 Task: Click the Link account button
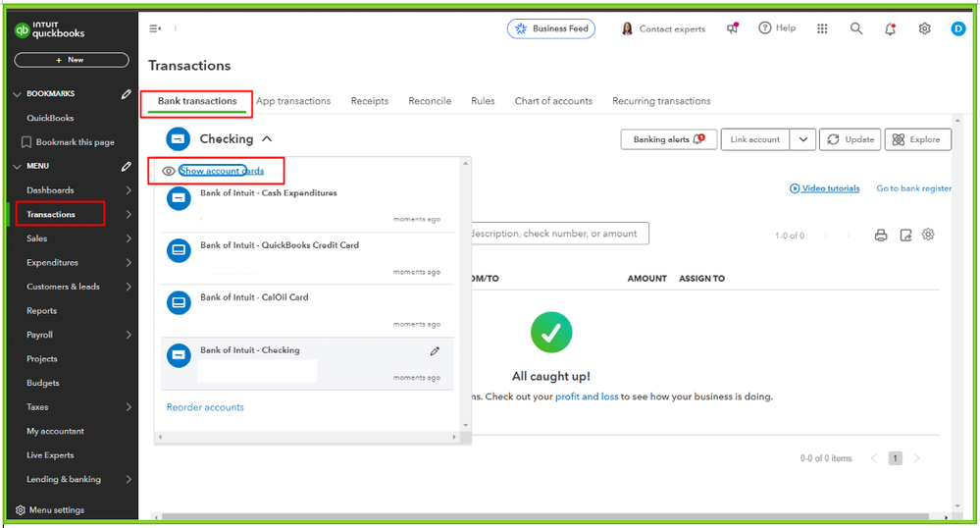[x=755, y=139]
